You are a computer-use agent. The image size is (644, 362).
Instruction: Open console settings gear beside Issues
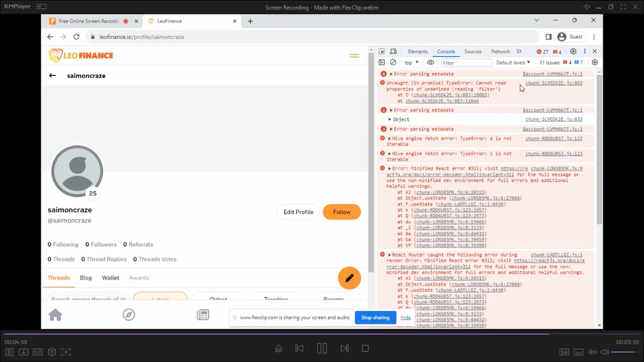pos(595,62)
